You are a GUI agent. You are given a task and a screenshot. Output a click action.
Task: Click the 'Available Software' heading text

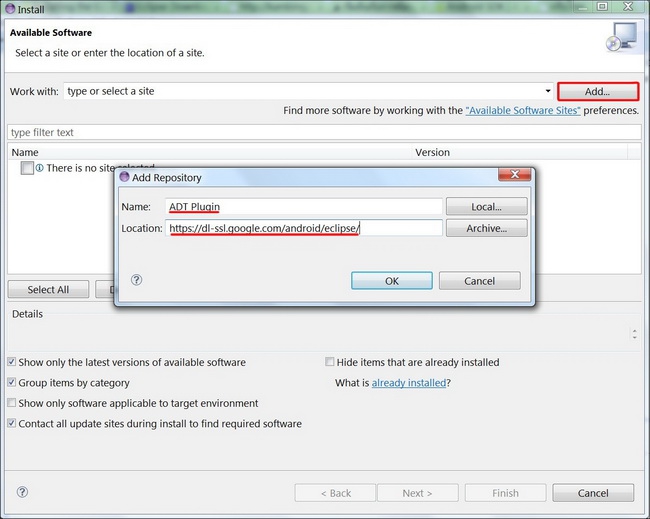[x=51, y=33]
